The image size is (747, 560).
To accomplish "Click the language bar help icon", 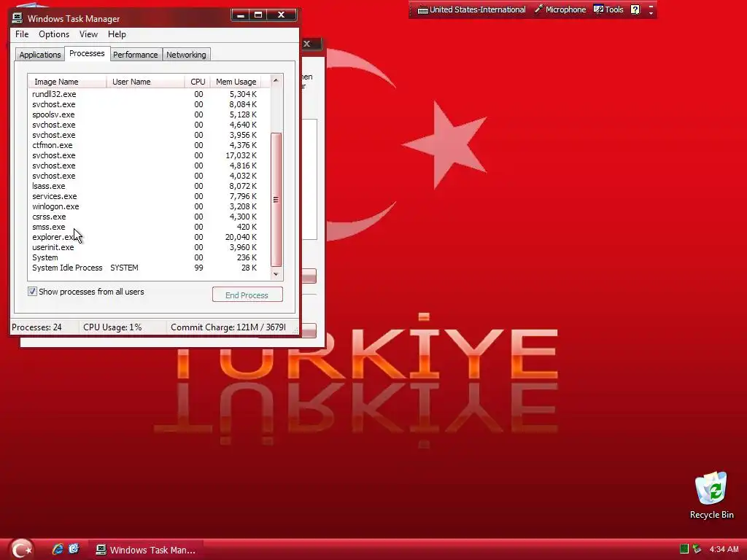I will coord(635,9).
